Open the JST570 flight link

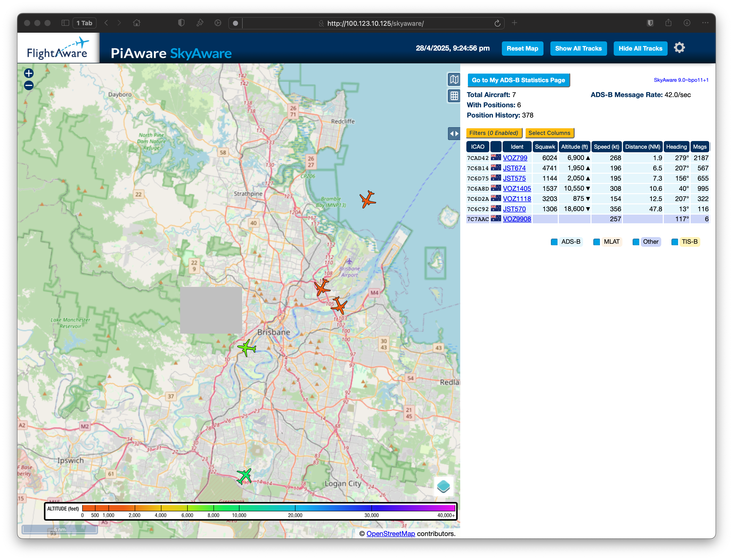[514, 209]
